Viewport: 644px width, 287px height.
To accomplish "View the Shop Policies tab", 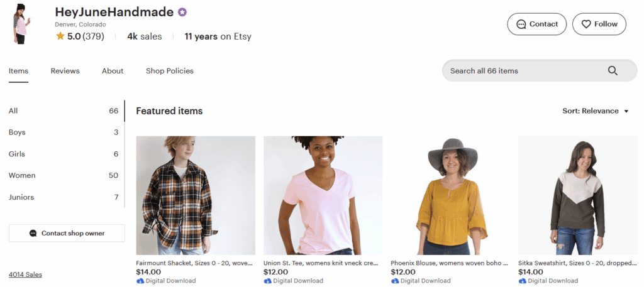I will (170, 71).
